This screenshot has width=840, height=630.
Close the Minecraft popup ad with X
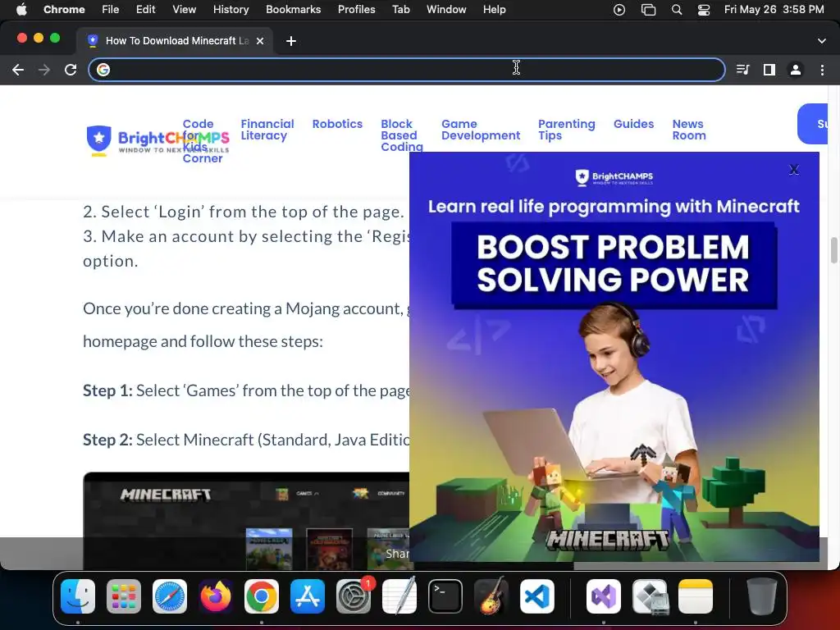point(794,170)
